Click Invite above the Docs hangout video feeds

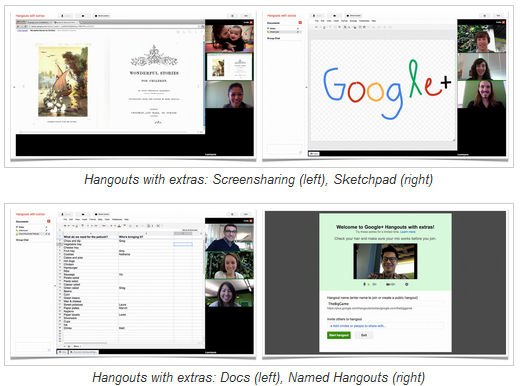tap(248, 221)
